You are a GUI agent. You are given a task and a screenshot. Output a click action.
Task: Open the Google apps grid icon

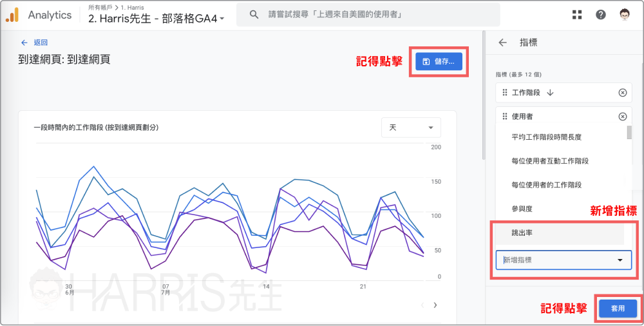[x=577, y=15]
